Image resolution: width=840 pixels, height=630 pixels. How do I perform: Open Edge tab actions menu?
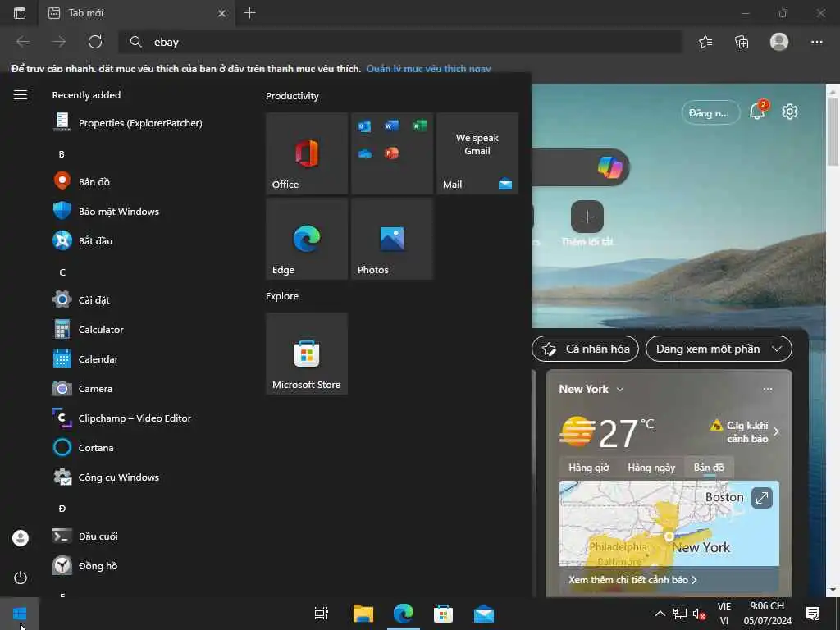20,13
